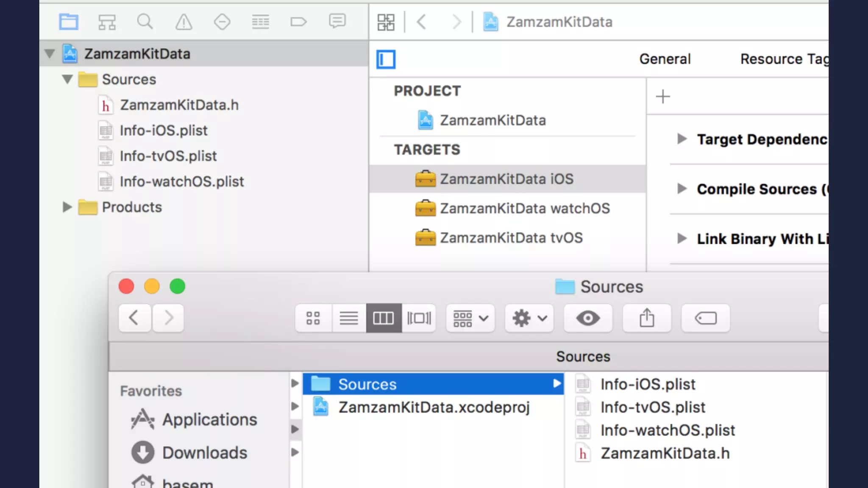Open the report navigator speech bubble
The width and height of the screenshot is (868, 488).
point(337,21)
